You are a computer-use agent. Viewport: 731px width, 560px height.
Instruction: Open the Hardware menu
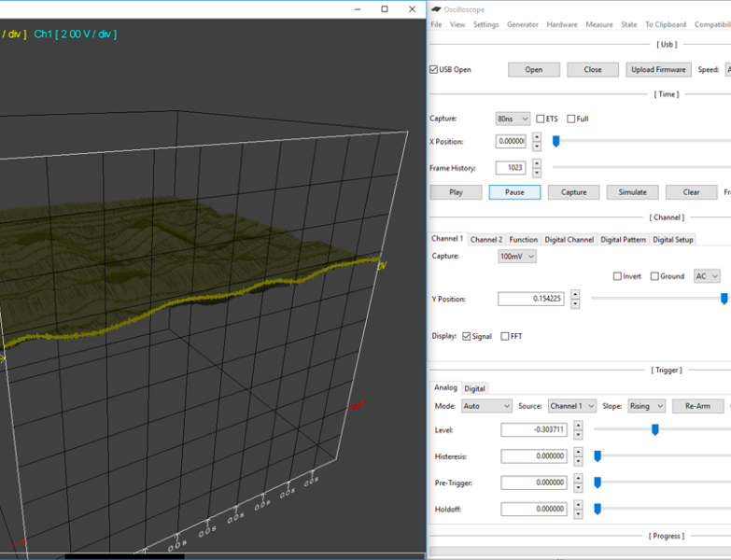click(x=562, y=24)
